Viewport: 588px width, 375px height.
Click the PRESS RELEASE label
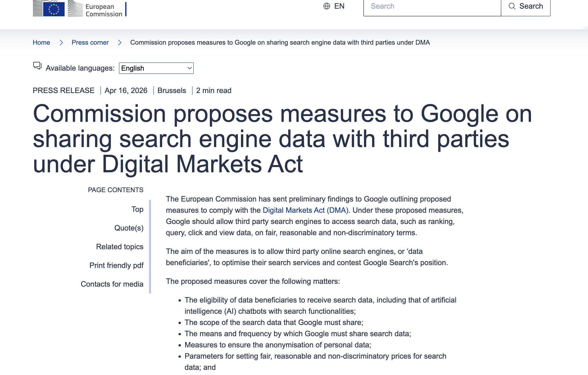(x=64, y=91)
